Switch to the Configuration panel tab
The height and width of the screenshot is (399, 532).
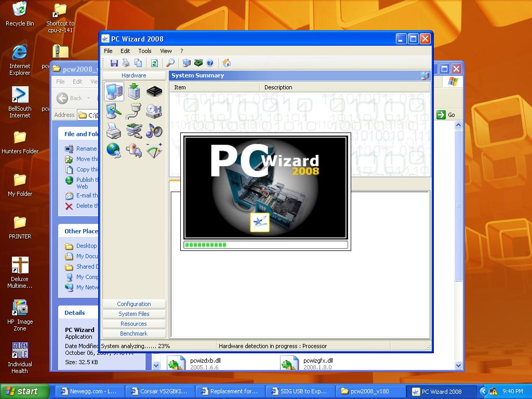(x=134, y=304)
